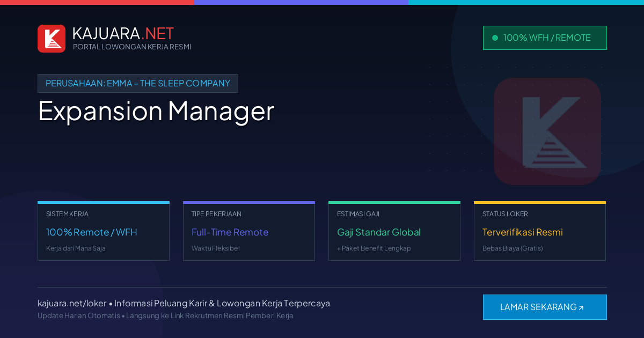Open the kajuara.net/loker footer link
Screen dimensions: 644x338
pos(72,303)
